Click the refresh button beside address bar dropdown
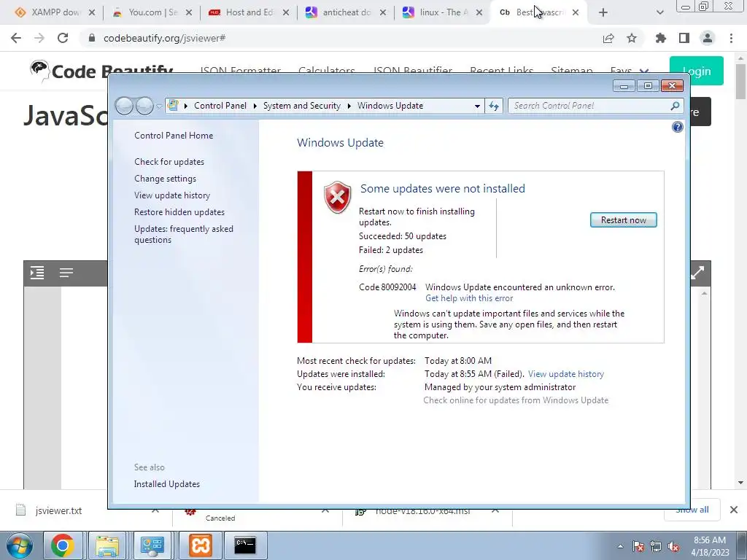The image size is (747, 560). click(x=494, y=106)
